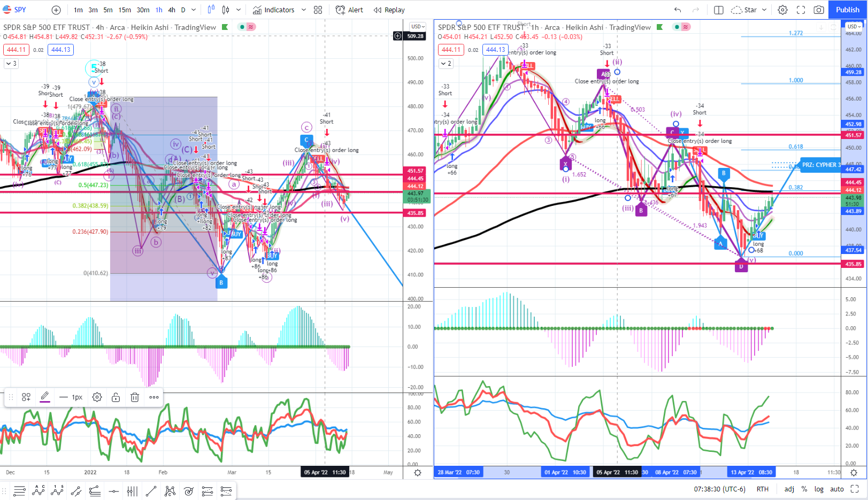The image size is (868, 500).
Task: Enter fullscreen mode from top bar
Action: point(801,10)
